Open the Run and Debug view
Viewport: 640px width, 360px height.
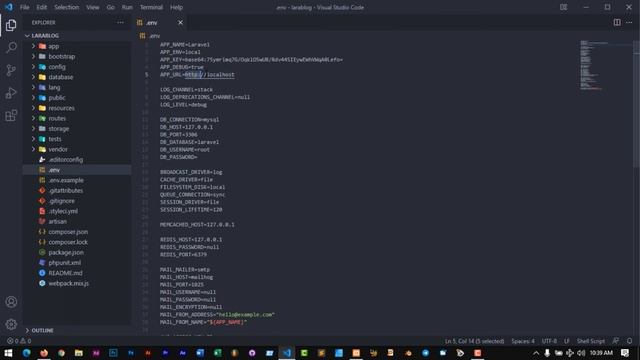pyautogui.click(x=11, y=93)
